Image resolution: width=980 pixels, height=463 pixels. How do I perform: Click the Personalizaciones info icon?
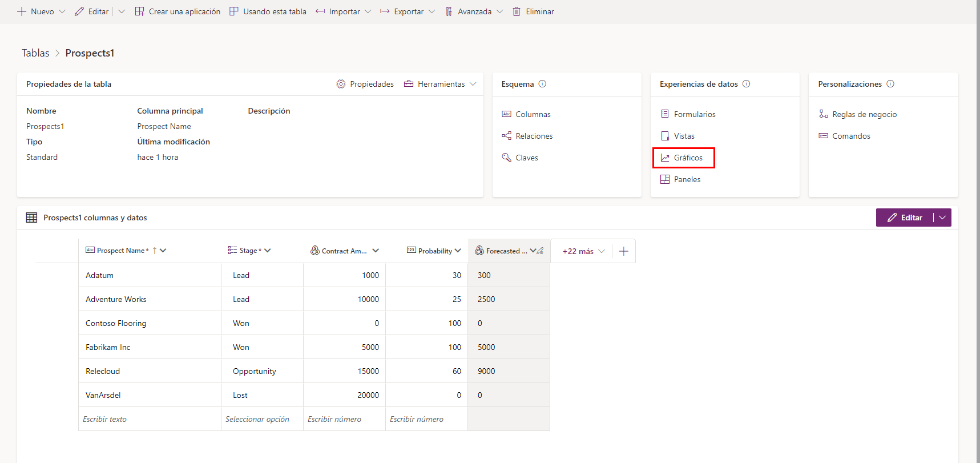890,84
